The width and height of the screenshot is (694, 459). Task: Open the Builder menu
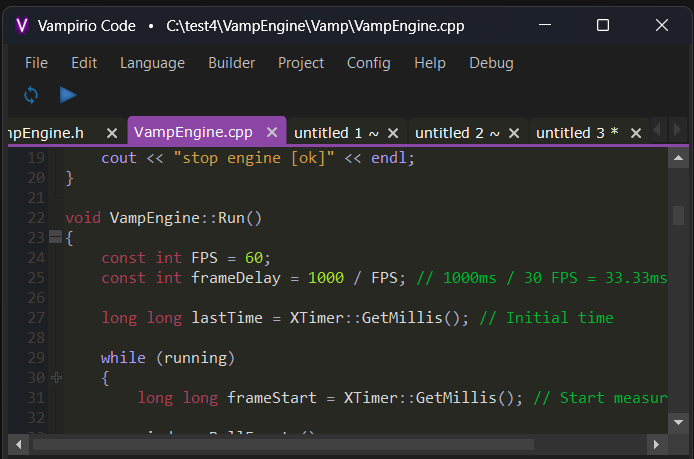(231, 63)
